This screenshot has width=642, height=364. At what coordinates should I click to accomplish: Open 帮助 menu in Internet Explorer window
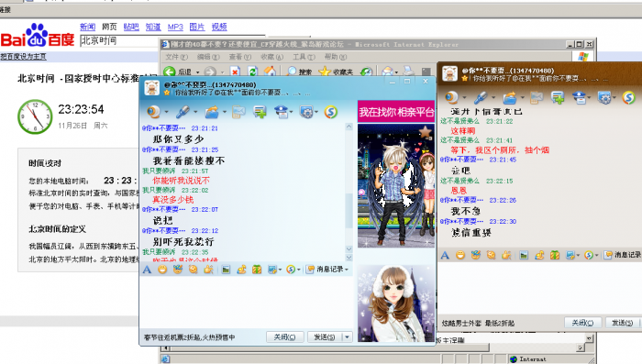tap(336, 57)
